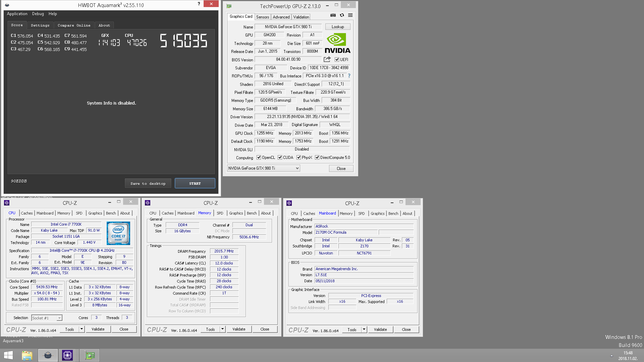Switch to GPU-Z Sensors tab
This screenshot has height=362, width=644.
click(x=263, y=17)
